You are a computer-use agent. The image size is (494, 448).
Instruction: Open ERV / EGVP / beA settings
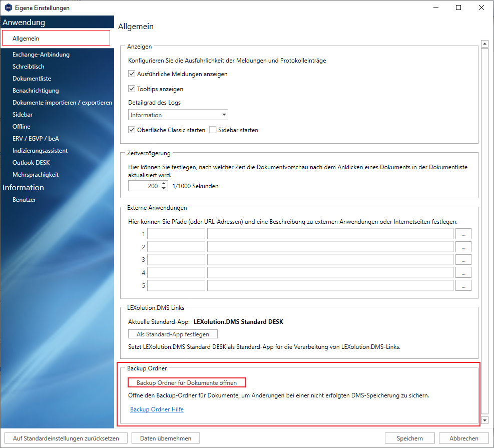tap(36, 138)
